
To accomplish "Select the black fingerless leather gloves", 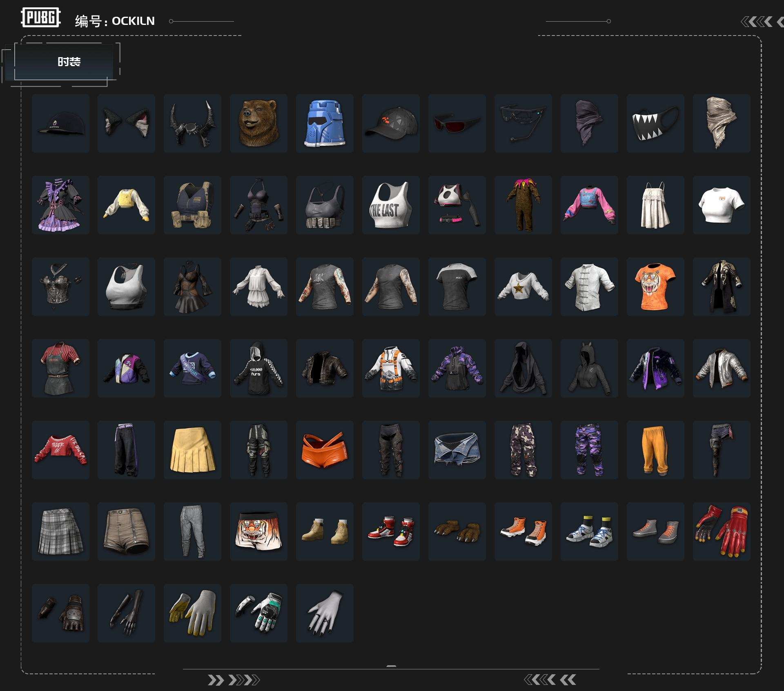I will click(x=60, y=613).
